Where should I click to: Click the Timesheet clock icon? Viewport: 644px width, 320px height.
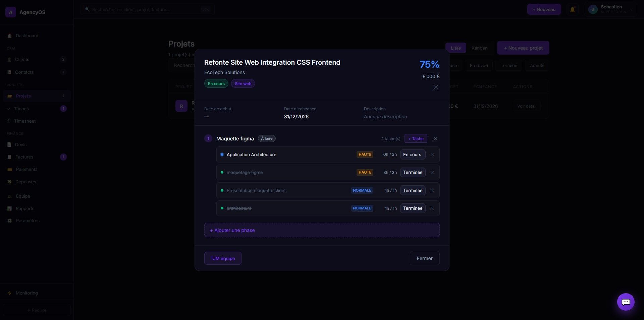pyautogui.click(x=9, y=121)
